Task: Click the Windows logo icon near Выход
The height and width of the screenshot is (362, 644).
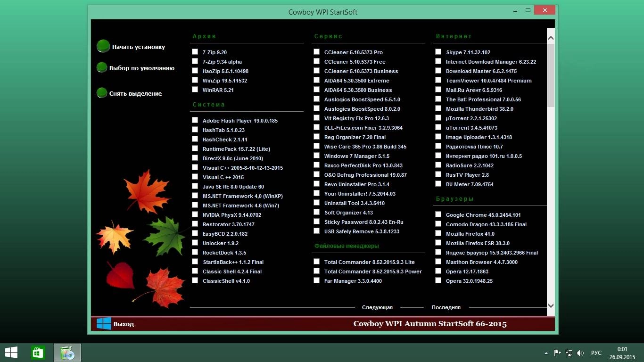Action: coord(104,323)
